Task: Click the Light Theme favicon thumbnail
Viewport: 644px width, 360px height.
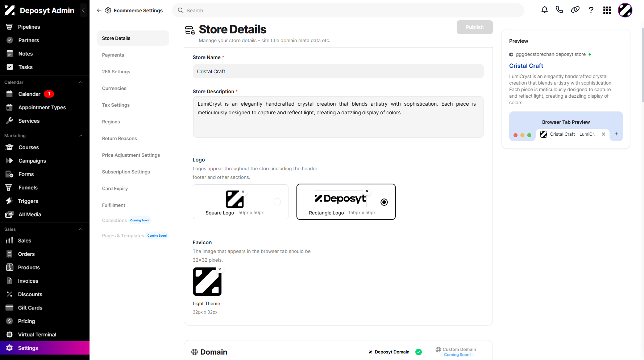Action: (207, 282)
